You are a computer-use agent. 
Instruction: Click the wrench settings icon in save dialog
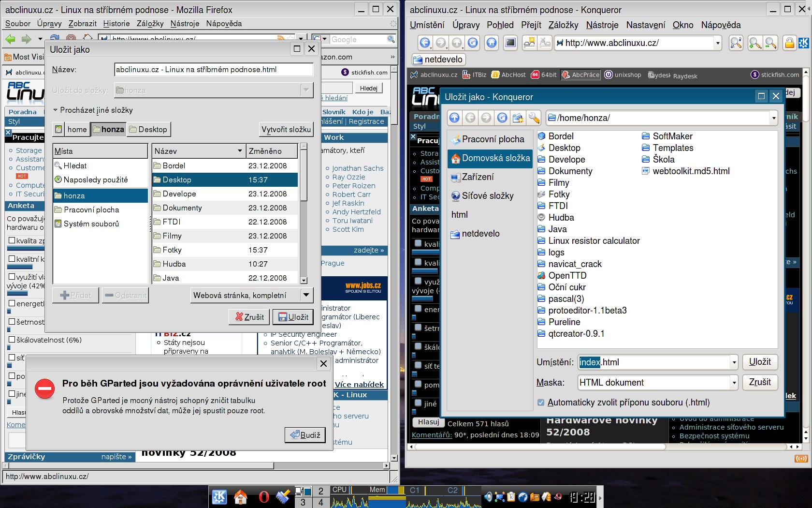click(x=534, y=118)
